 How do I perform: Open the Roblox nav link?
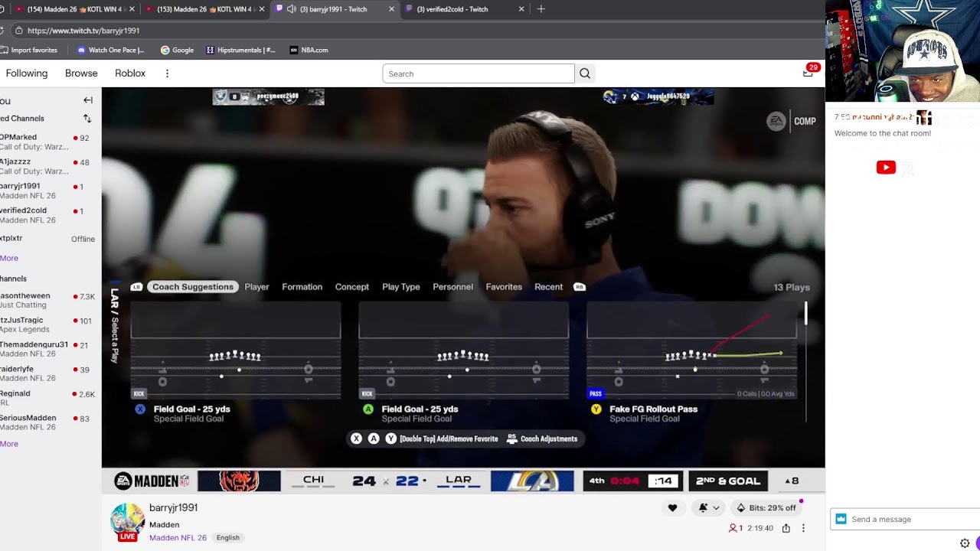click(130, 73)
